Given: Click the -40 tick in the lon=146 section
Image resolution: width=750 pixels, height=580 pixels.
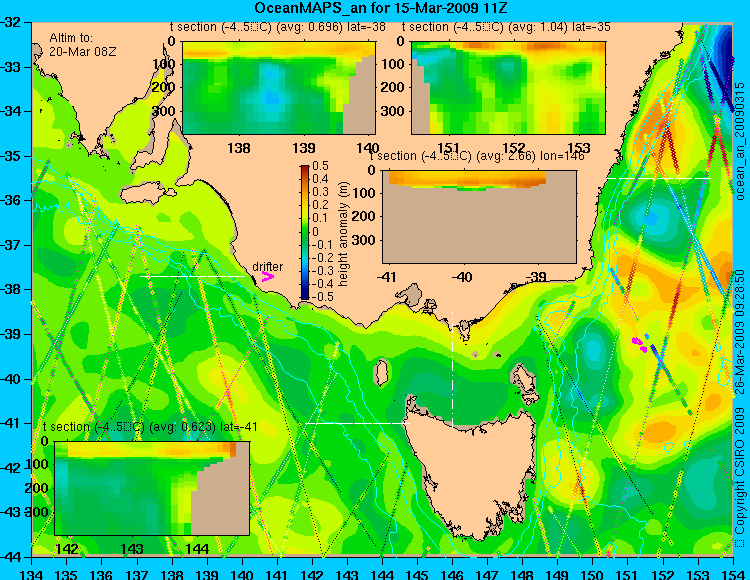Looking at the screenshot, I should [x=462, y=277].
